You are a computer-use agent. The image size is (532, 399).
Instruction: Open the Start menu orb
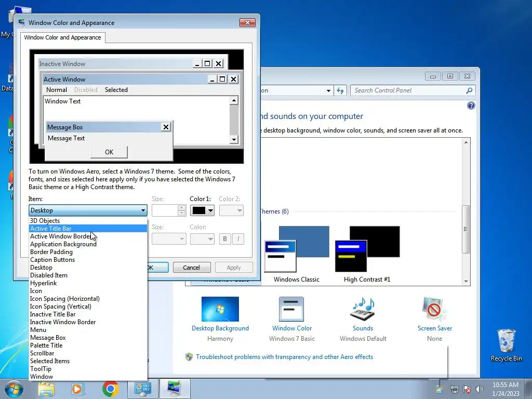(x=14, y=389)
